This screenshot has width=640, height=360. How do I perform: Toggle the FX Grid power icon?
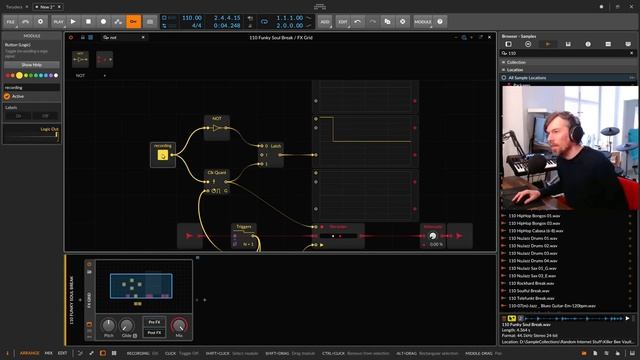71,38
